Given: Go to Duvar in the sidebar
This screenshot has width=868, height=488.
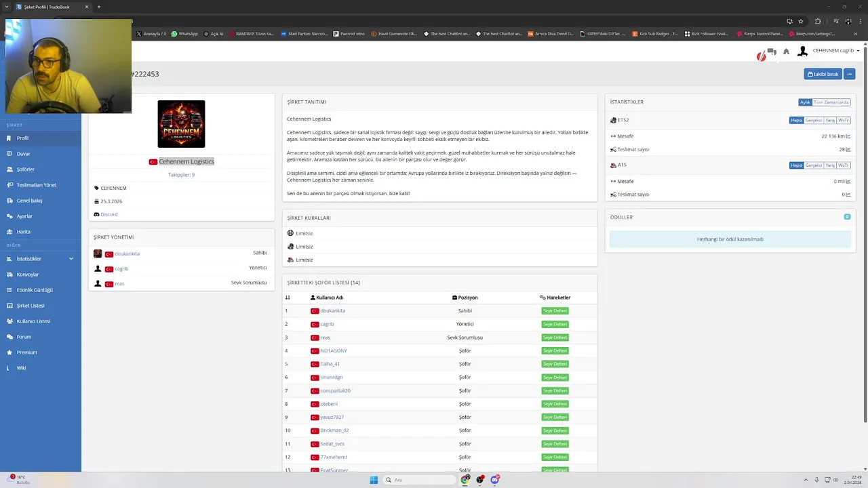Looking at the screenshot, I should point(41,154).
